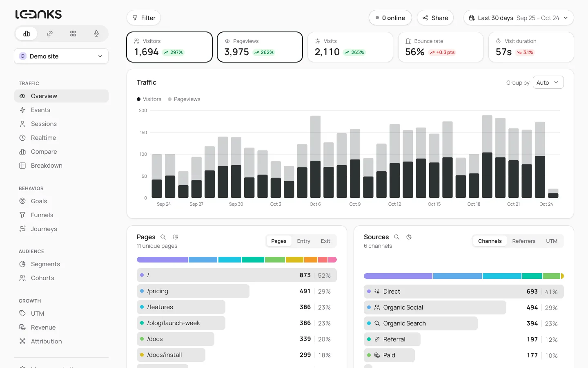Switch to the link icon tab below logo
This screenshot has width=588, height=368.
[x=50, y=34]
